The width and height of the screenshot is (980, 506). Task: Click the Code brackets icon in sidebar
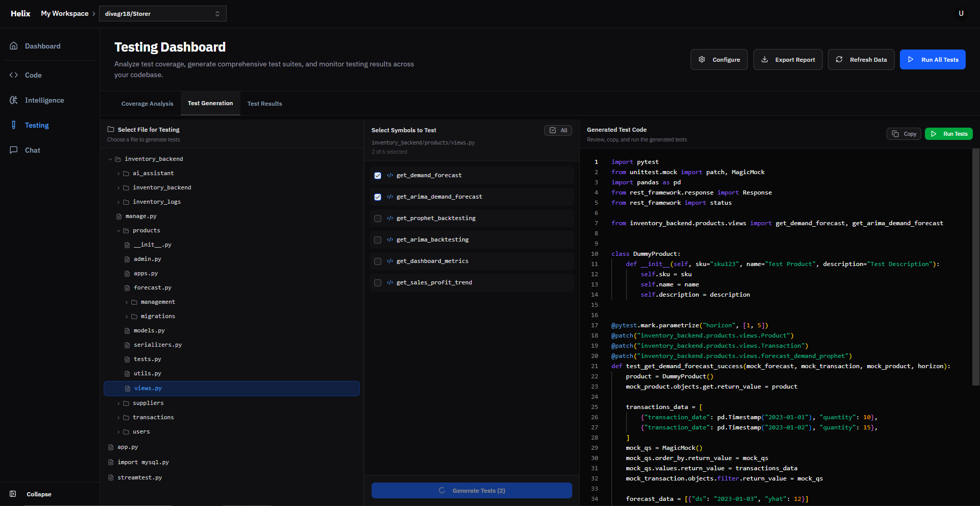click(x=14, y=75)
